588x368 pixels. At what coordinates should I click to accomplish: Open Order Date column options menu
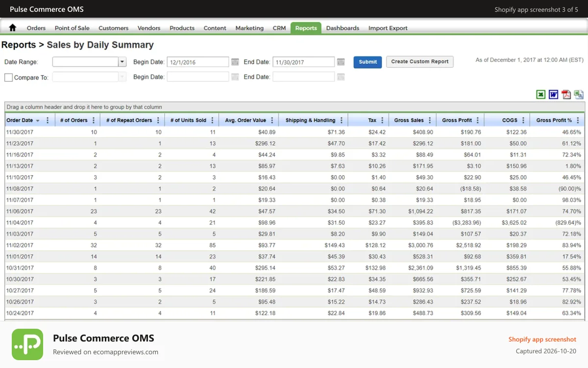pyautogui.click(x=48, y=120)
